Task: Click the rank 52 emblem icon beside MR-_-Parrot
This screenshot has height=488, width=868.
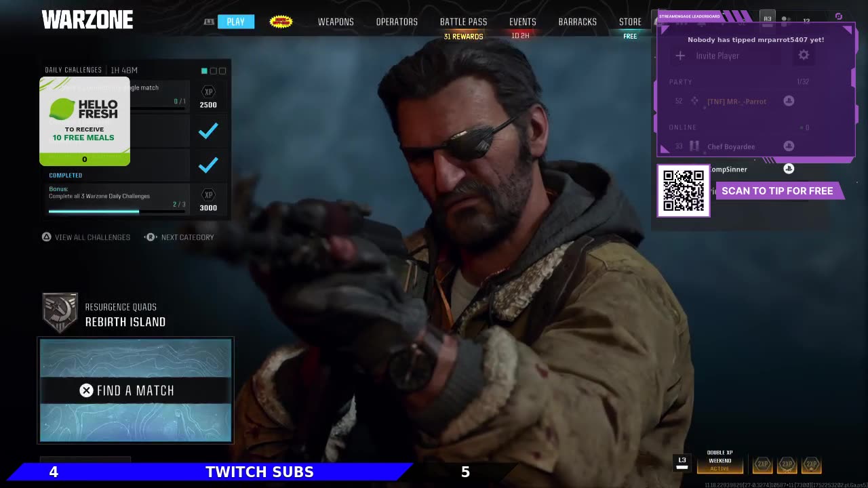Action: coord(694,101)
